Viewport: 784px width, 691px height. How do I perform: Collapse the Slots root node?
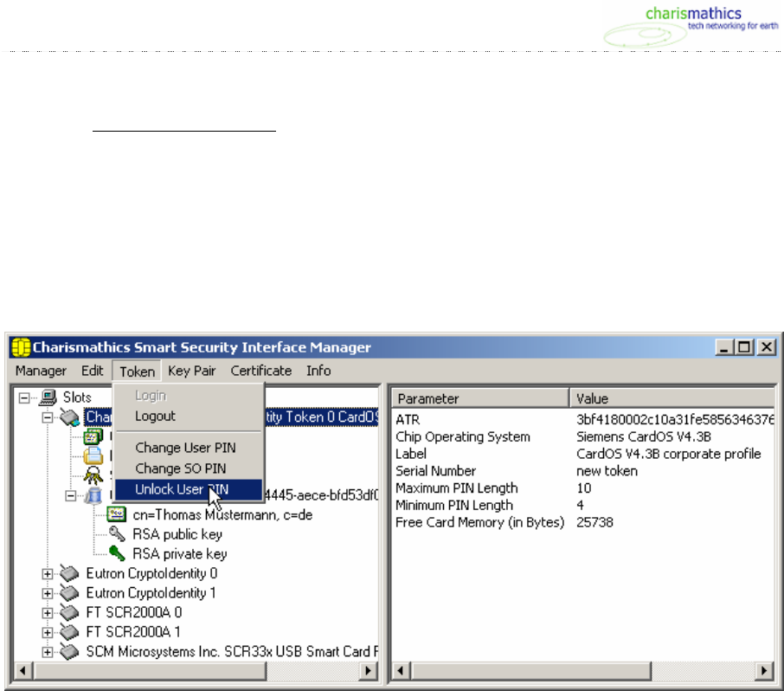tap(24, 397)
